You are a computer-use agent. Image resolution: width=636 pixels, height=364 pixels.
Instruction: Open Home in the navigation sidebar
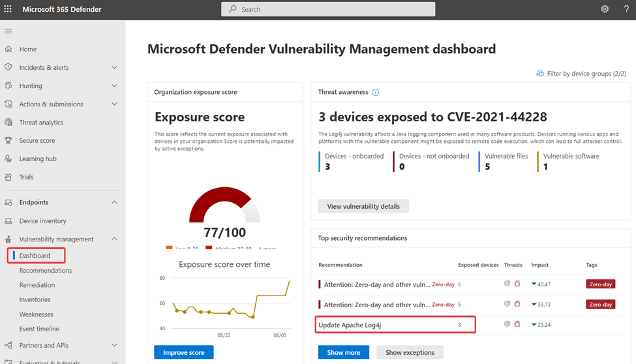point(28,49)
